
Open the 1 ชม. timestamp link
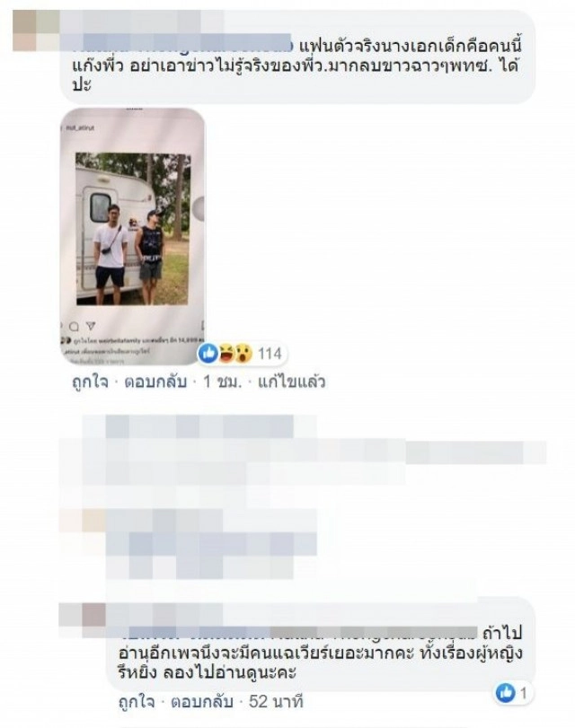(223, 382)
